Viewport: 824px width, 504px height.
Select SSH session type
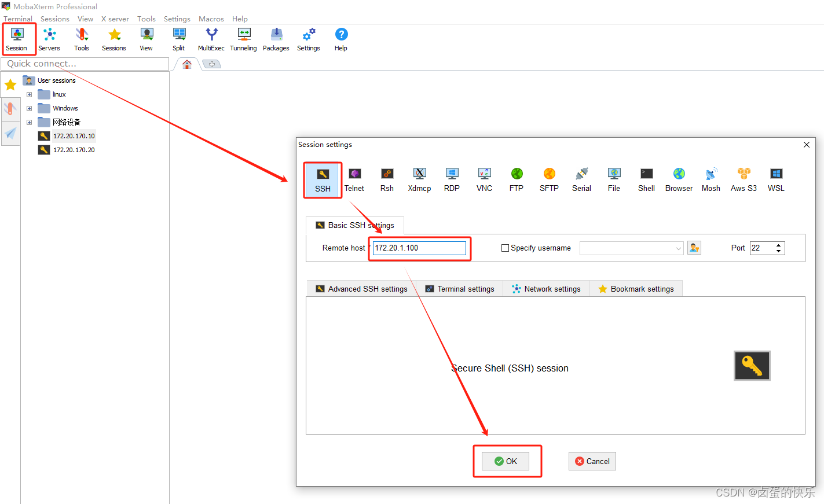pyautogui.click(x=323, y=181)
